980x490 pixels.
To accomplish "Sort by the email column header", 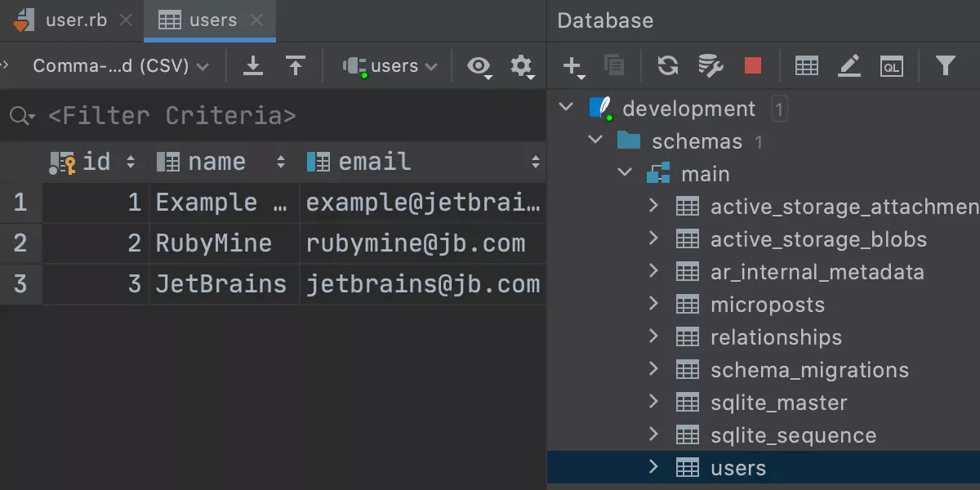I will pyautogui.click(x=374, y=162).
